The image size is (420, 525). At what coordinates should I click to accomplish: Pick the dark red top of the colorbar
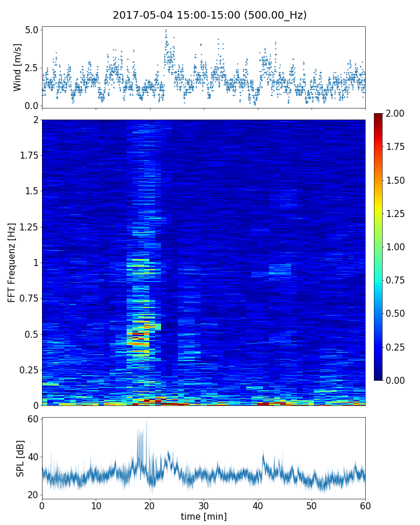point(379,116)
